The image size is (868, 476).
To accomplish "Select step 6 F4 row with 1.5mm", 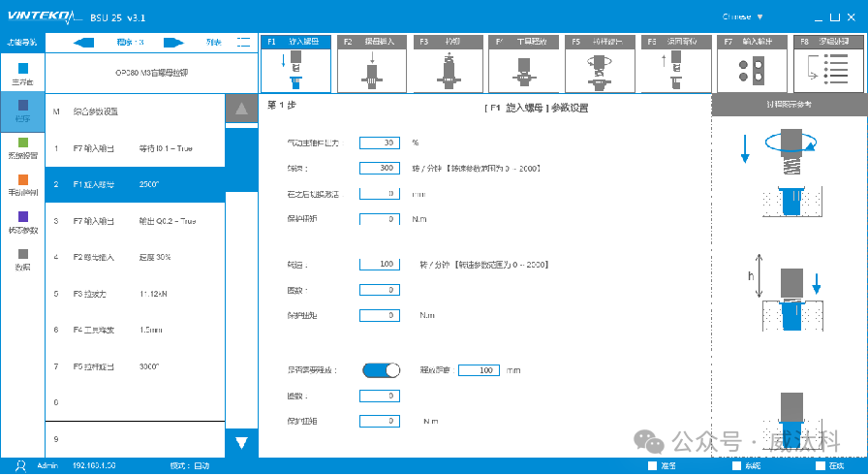I will pos(135,330).
